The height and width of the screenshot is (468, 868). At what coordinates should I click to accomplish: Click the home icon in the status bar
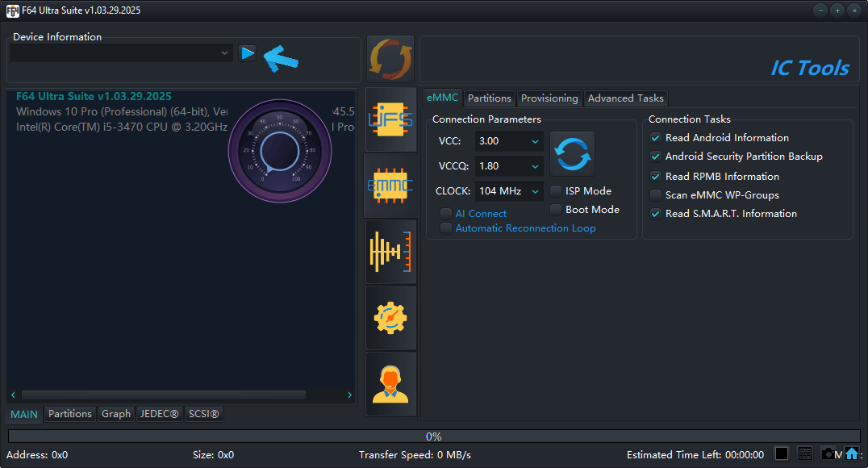(x=853, y=453)
